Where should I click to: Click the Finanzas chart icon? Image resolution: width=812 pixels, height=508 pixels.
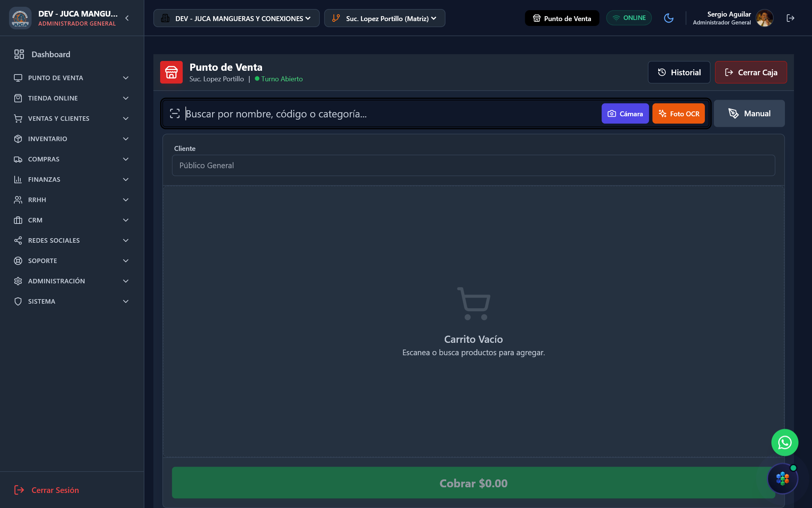(x=18, y=179)
